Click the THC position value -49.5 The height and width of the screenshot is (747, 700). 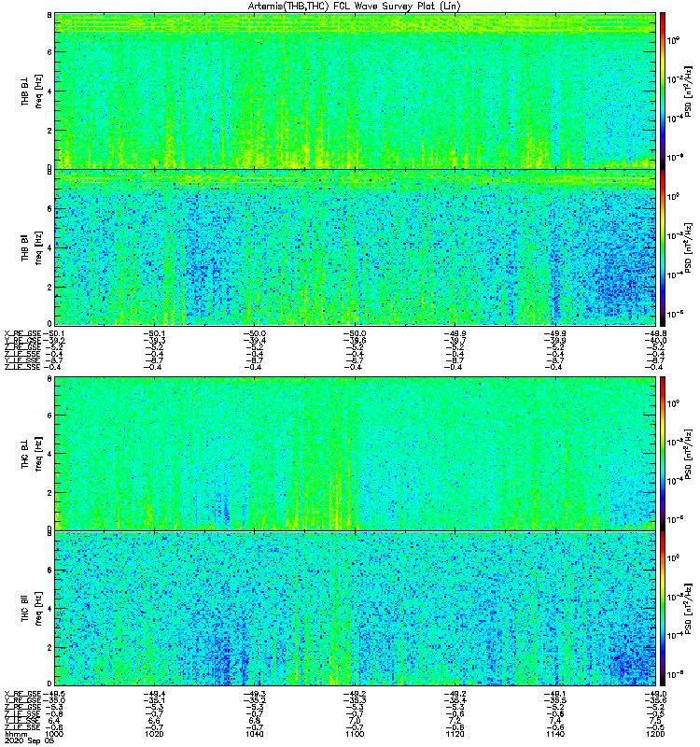54,694
